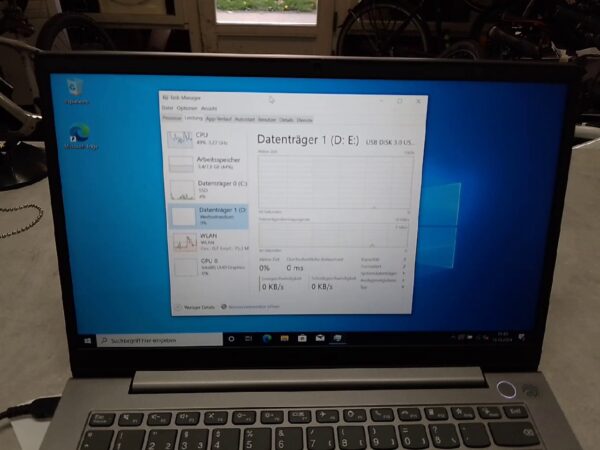The width and height of the screenshot is (600, 450).
Task: Click the taskbar search box
Action: click(x=160, y=340)
